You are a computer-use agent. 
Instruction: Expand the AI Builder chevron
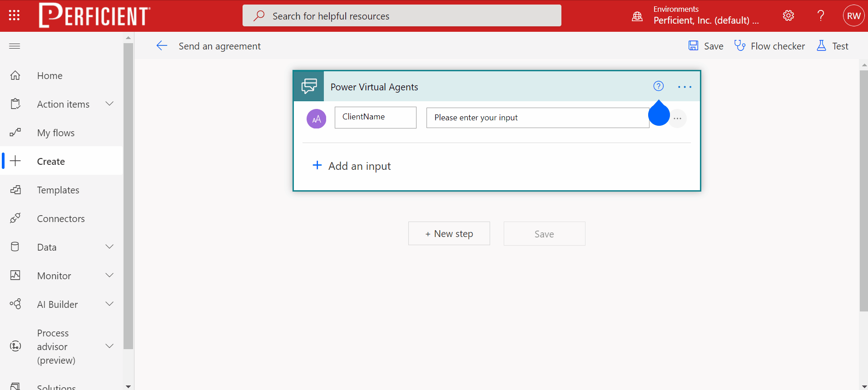click(109, 304)
